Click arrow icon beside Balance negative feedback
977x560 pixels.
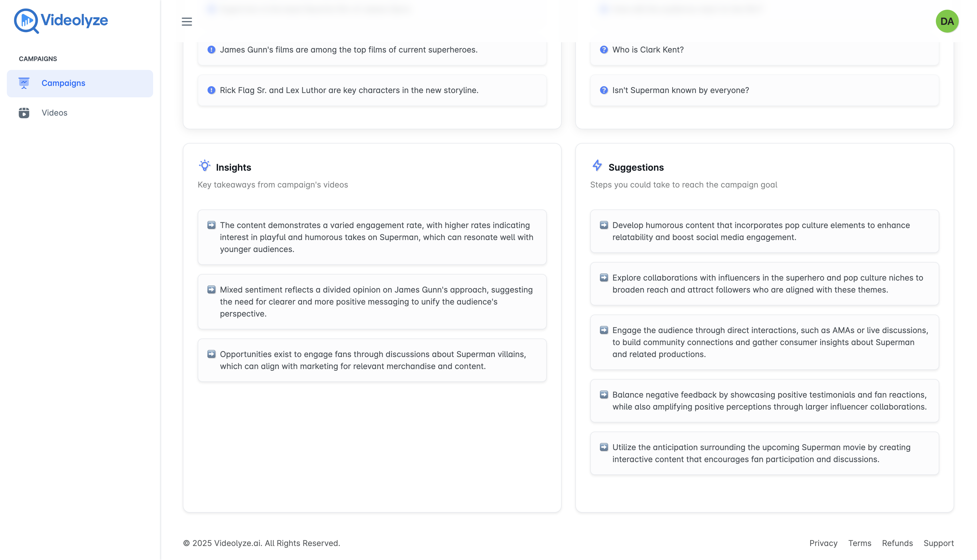(604, 395)
